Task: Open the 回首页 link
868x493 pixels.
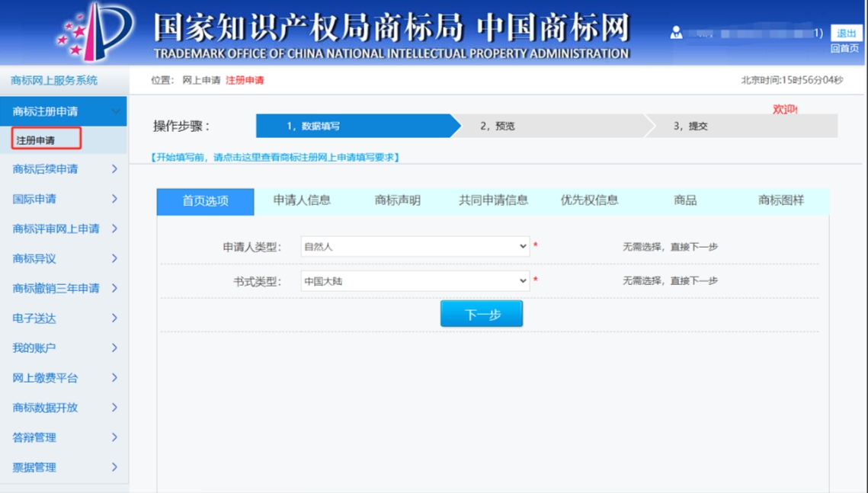Action: click(845, 49)
